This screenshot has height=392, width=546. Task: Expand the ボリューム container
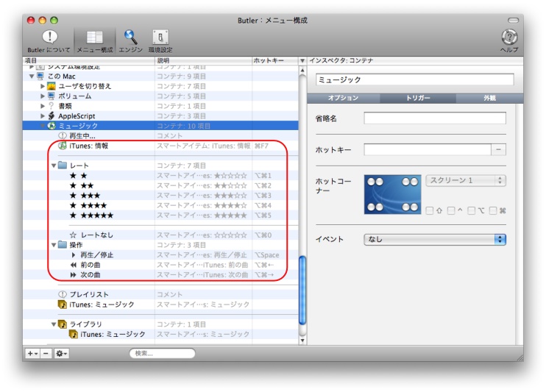43,96
